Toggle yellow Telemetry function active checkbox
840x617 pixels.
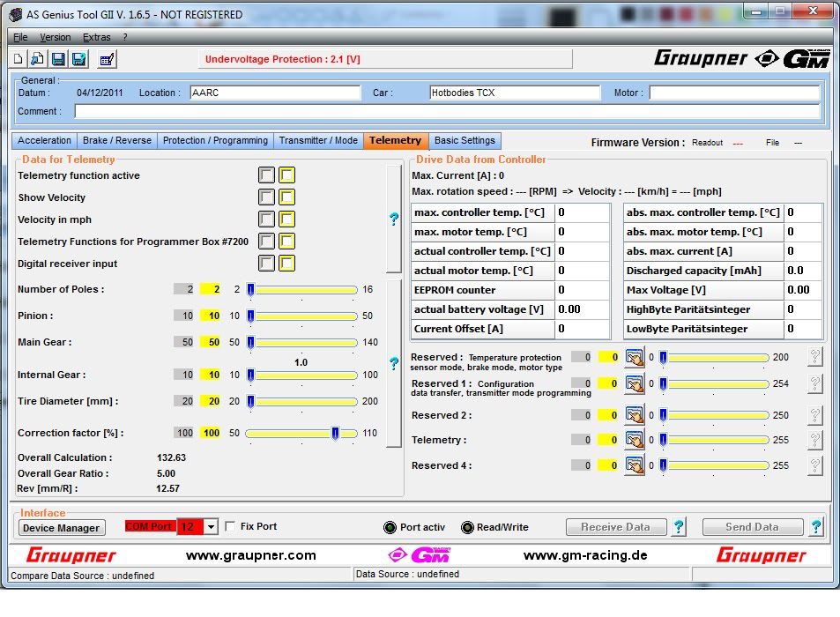coord(286,175)
